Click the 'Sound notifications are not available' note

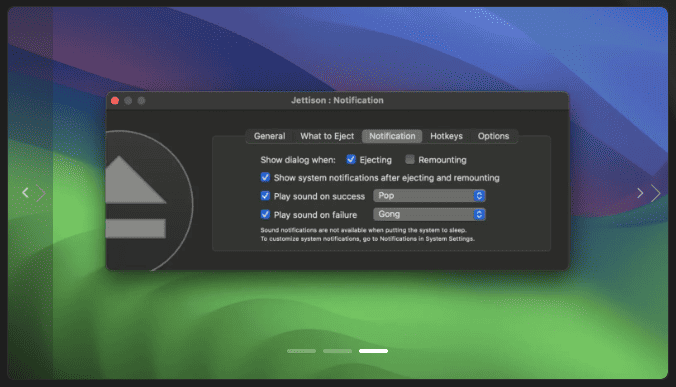click(x=363, y=230)
